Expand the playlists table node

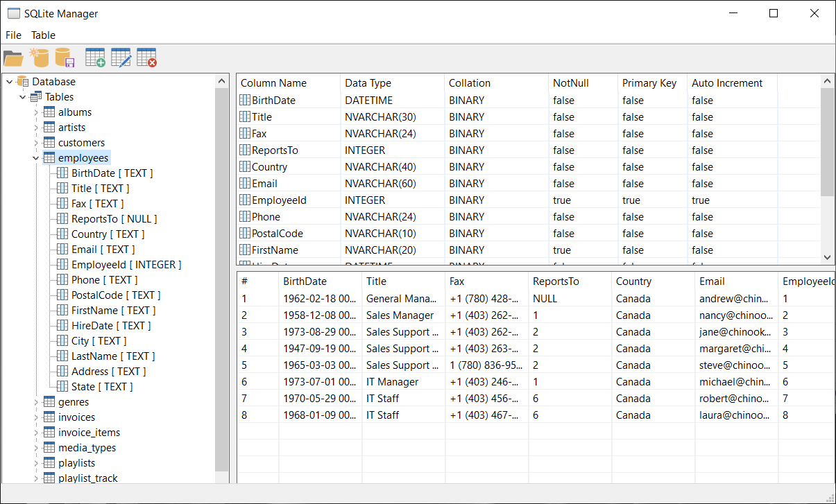click(x=36, y=463)
